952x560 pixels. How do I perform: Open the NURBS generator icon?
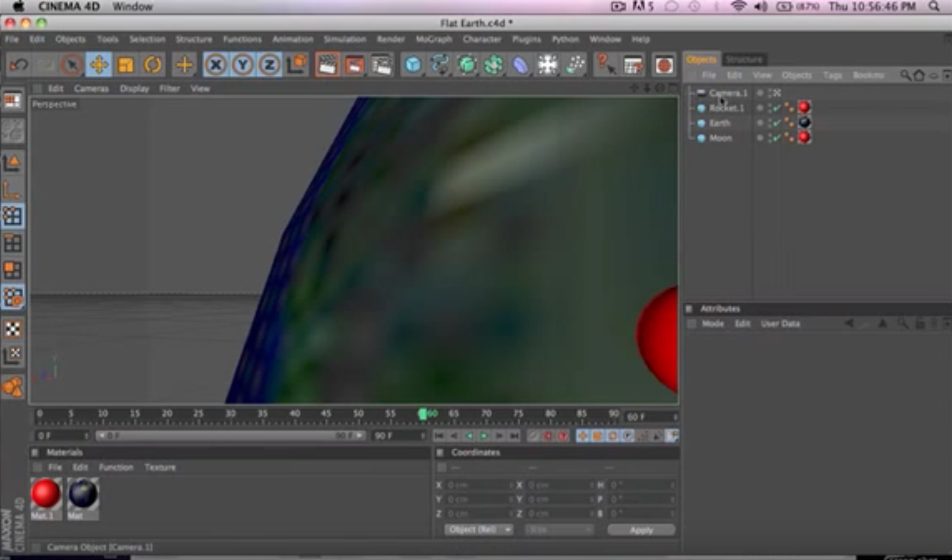pos(467,65)
